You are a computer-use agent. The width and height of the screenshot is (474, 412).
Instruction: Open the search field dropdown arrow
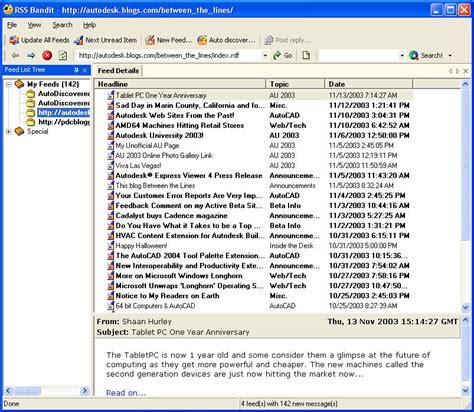coord(402,55)
